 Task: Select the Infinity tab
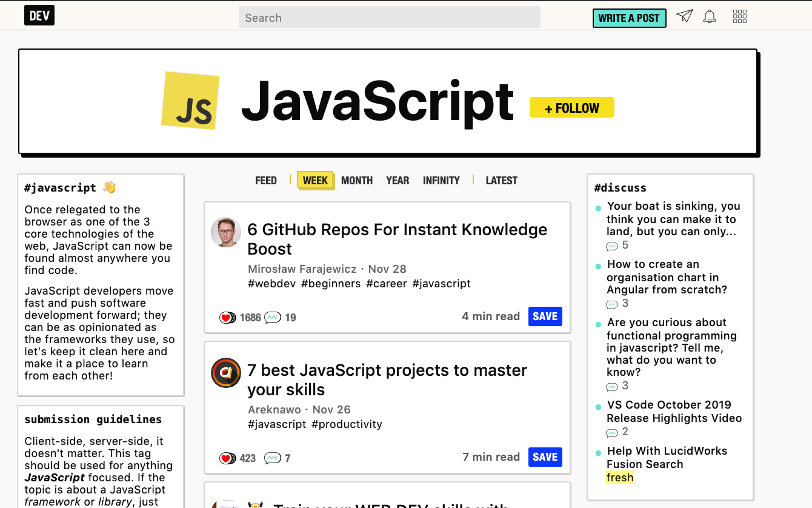(441, 181)
